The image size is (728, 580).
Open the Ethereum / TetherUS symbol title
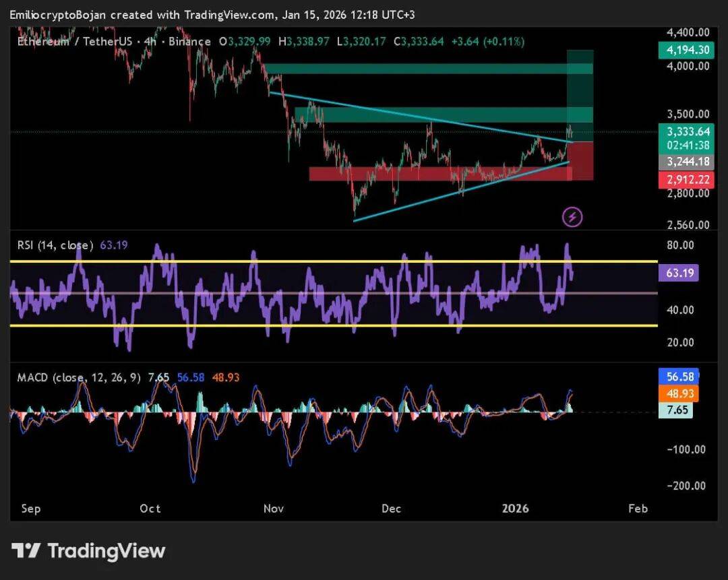click(x=113, y=42)
